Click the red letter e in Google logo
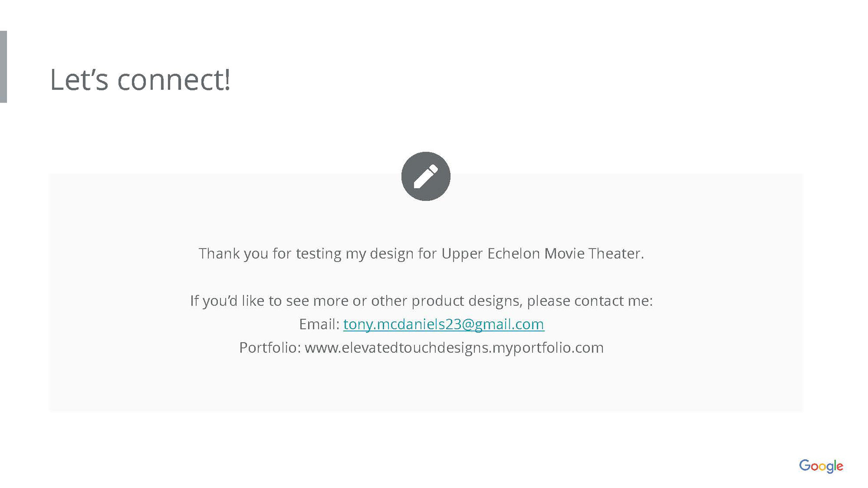Viewport: 868px width, 488px height. (x=840, y=466)
